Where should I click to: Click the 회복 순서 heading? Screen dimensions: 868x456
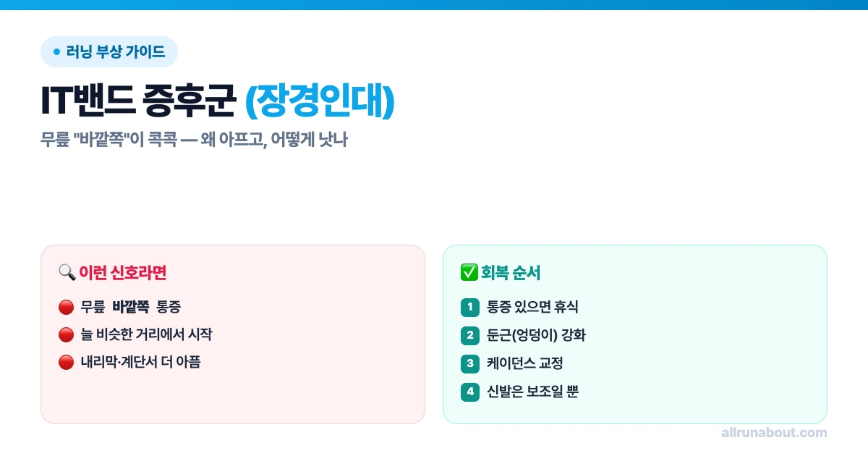point(511,272)
